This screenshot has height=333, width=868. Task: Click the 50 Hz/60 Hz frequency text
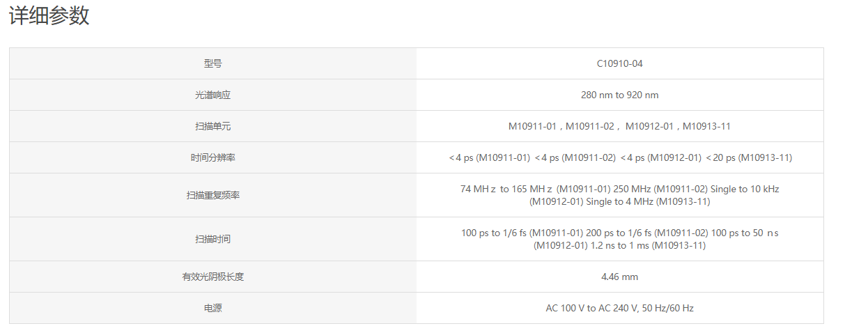click(x=668, y=308)
